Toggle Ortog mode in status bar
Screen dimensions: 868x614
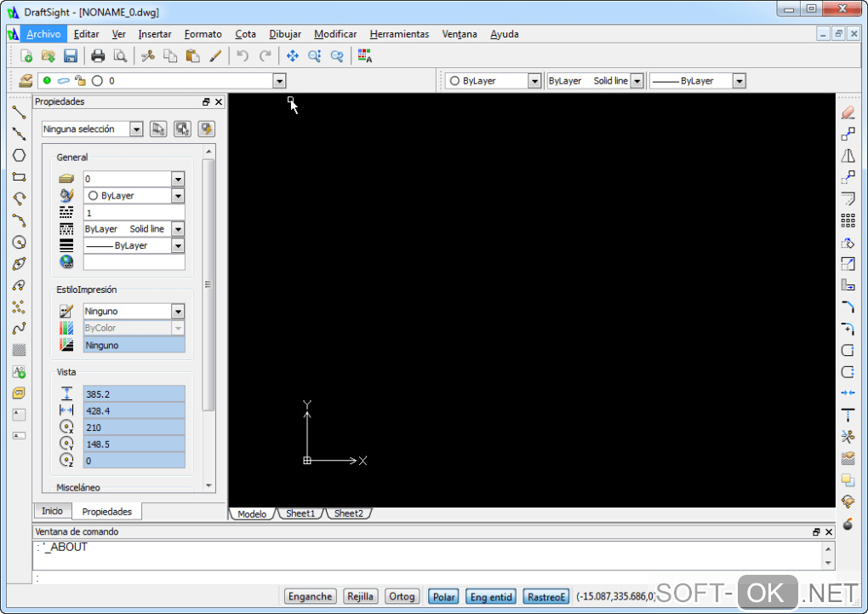point(402,596)
